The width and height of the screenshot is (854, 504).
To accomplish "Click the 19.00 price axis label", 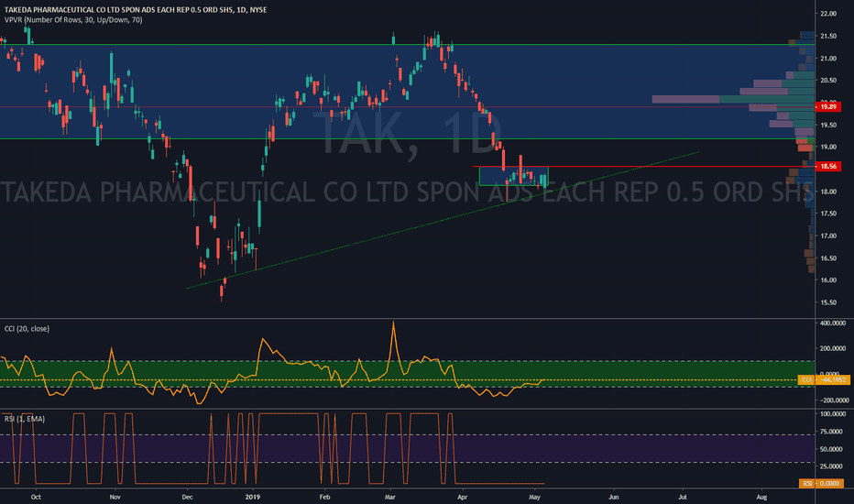I will [x=828, y=147].
